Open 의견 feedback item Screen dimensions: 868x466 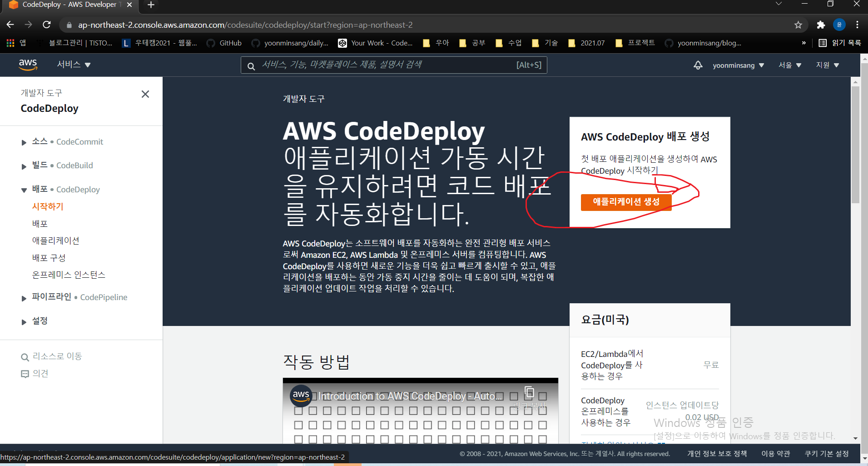(x=35, y=374)
